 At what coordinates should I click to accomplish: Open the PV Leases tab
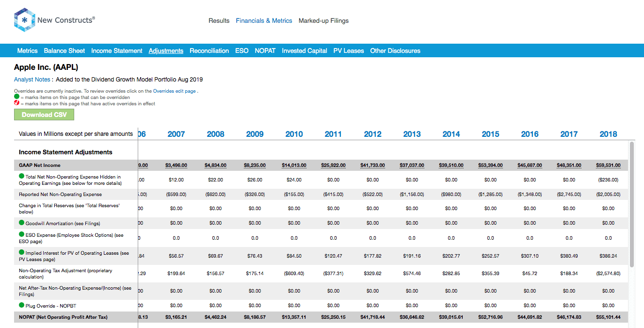pyautogui.click(x=349, y=50)
